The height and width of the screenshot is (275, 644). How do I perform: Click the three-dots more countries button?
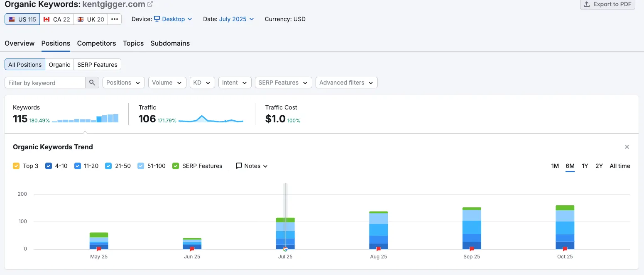click(115, 19)
